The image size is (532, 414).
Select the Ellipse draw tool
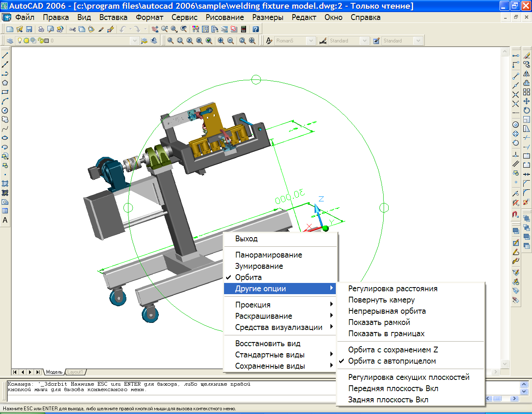point(5,138)
